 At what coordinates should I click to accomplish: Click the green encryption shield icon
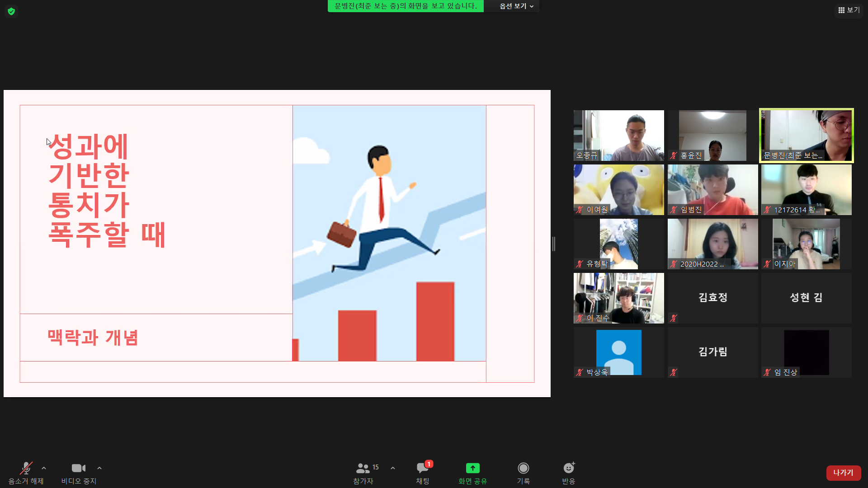click(11, 11)
